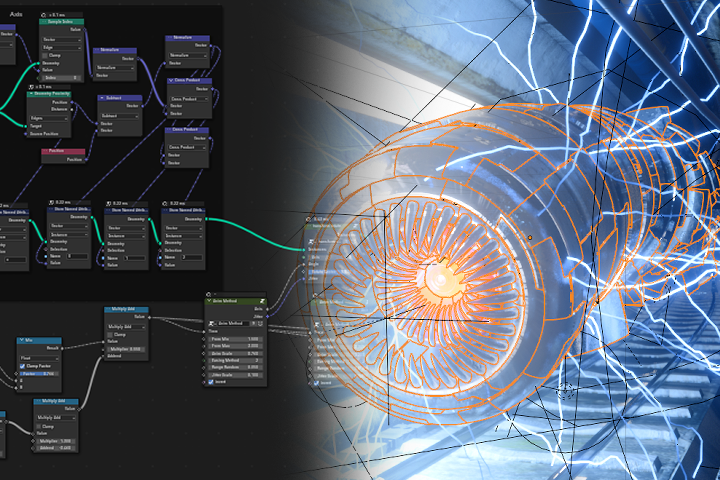The image size is (720, 480).
Task: Open the Float data type dropdown in Mix node
Action: 39,358
